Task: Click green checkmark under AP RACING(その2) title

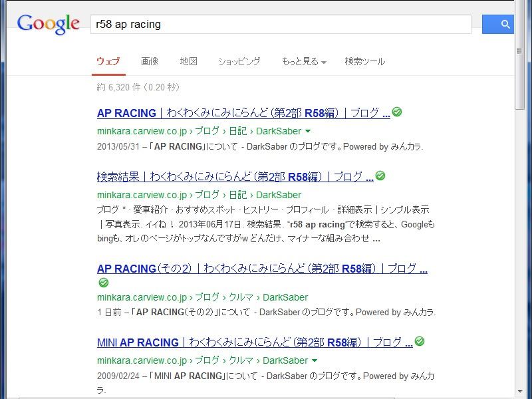Action: (104, 282)
